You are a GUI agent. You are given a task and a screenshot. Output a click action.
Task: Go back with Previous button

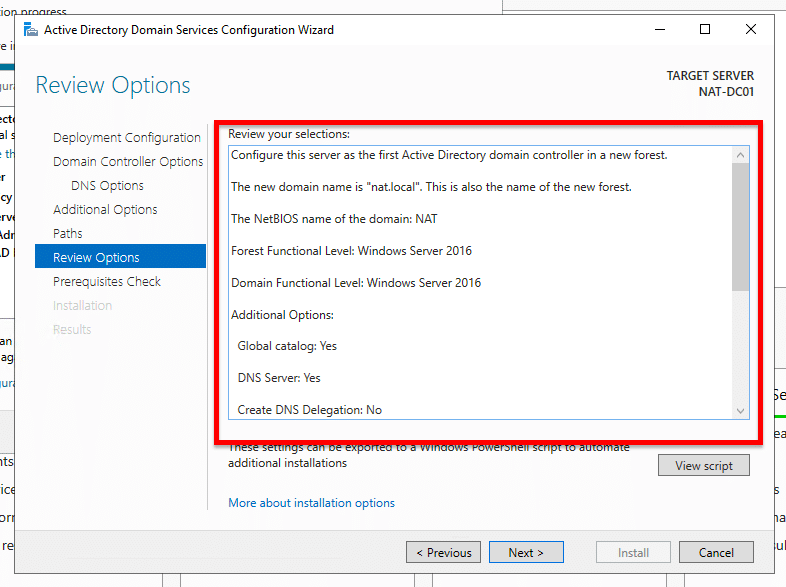coord(444,552)
